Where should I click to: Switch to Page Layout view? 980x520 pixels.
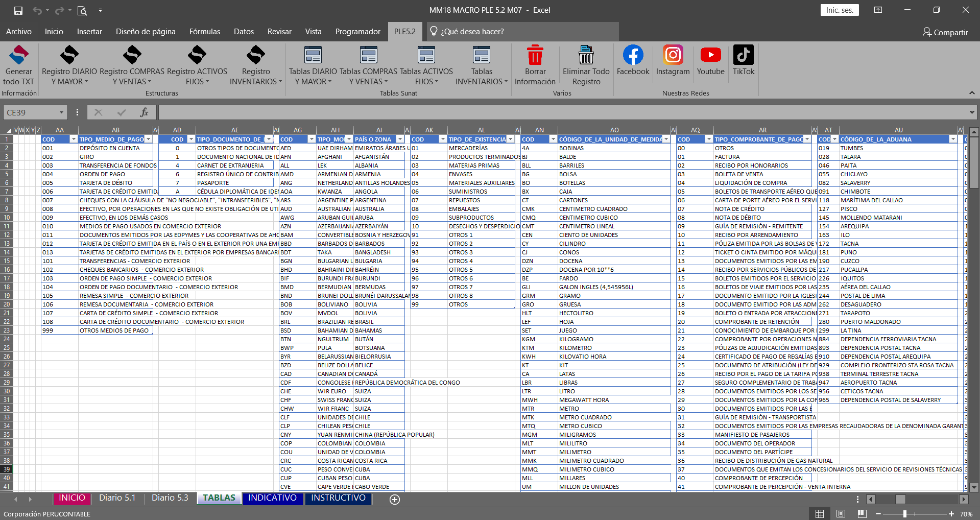point(841,514)
